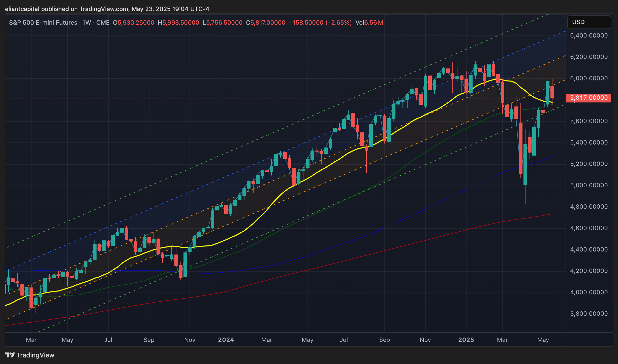Select the 2024 label on the time axis

pyautogui.click(x=226, y=340)
